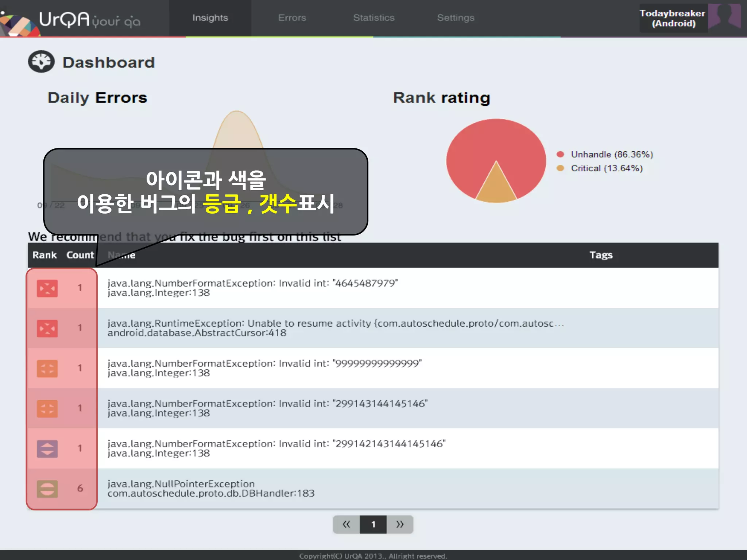Open the Errors tab
The width and height of the screenshot is (747, 560).
point(292,17)
